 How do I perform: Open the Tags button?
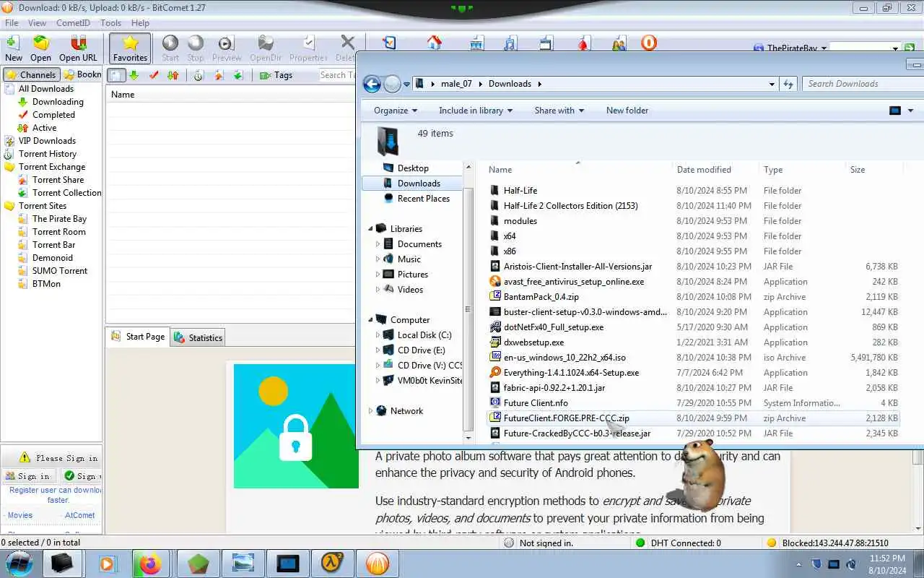[x=276, y=75]
